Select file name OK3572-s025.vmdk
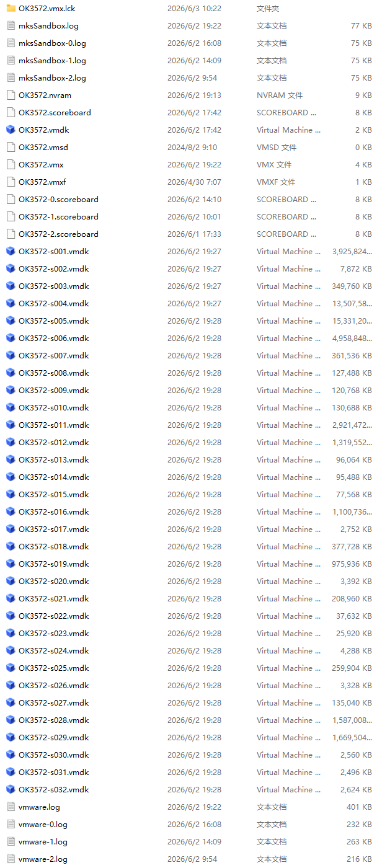This screenshot has height=868, width=382. tap(54, 668)
